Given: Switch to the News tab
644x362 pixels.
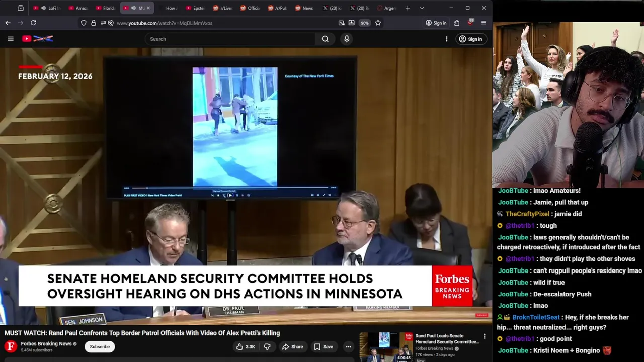Looking at the screenshot, I should tap(304, 8).
